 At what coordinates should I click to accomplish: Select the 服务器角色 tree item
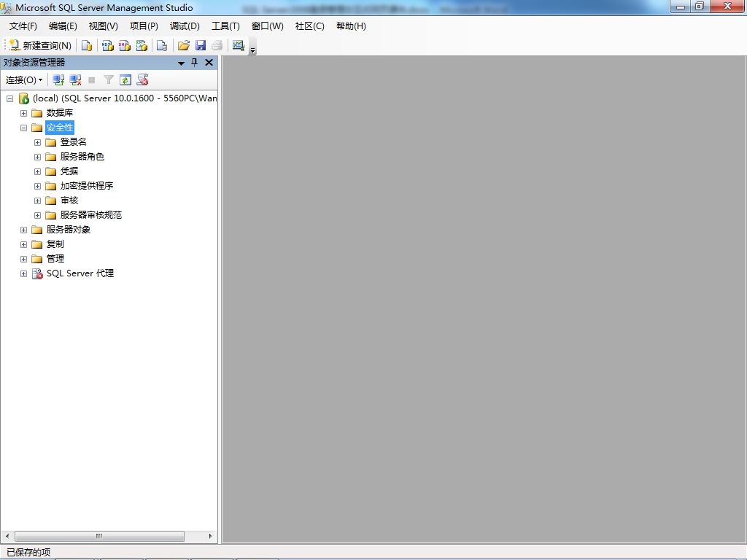tap(82, 156)
